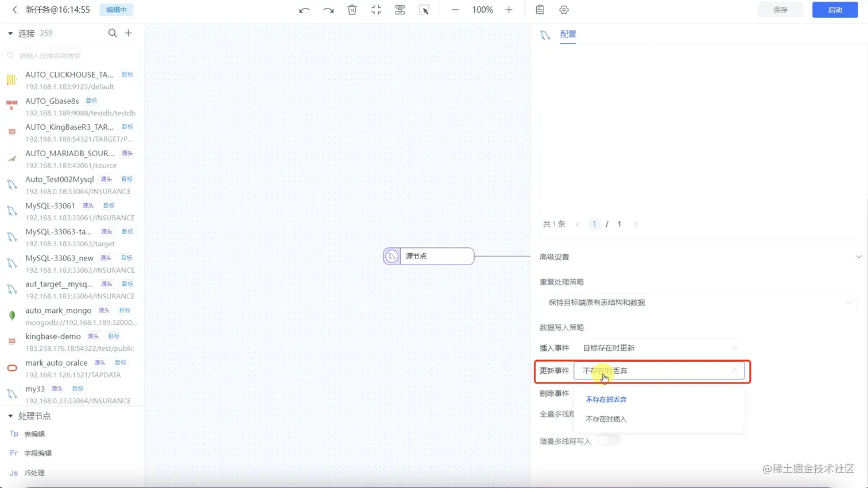Click the 保存 button
The width and height of the screenshot is (868, 488).
[781, 10]
